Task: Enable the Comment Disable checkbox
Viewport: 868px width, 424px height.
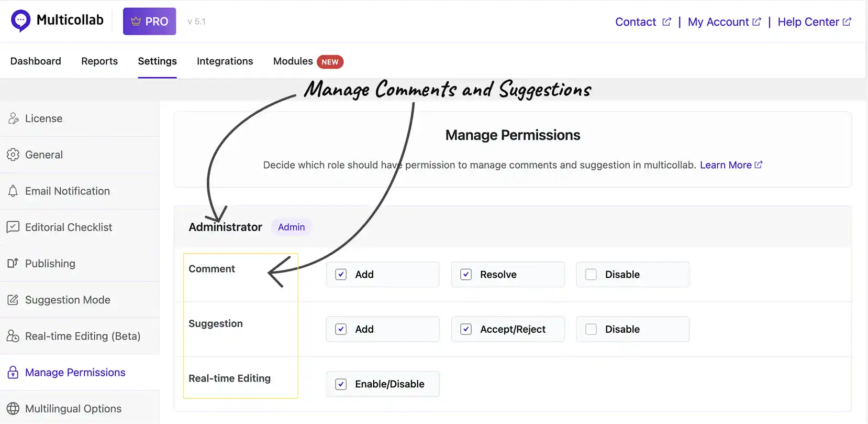Action: (591, 275)
